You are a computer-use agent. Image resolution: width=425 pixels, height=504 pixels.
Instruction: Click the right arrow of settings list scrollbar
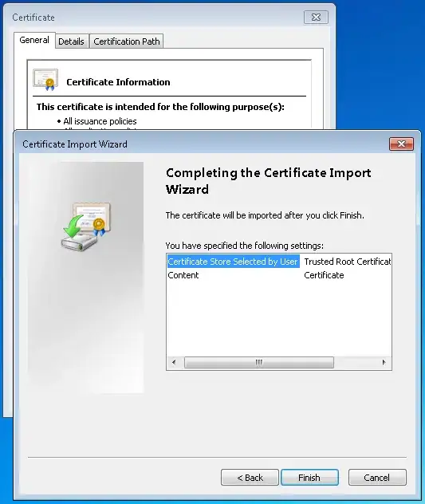click(x=384, y=362)
